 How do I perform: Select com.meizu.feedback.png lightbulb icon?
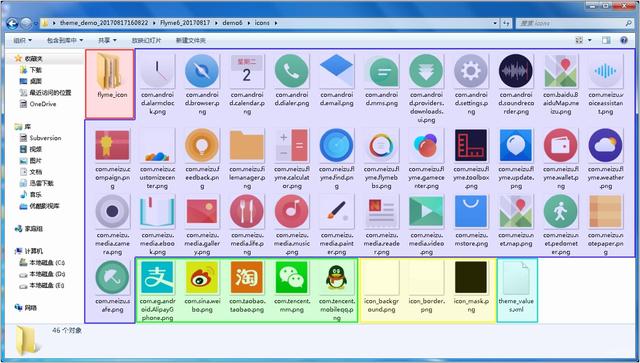tap(202, 145)
